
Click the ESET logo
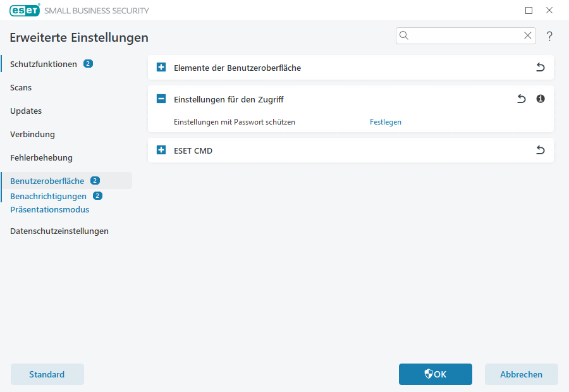[24, 10]
